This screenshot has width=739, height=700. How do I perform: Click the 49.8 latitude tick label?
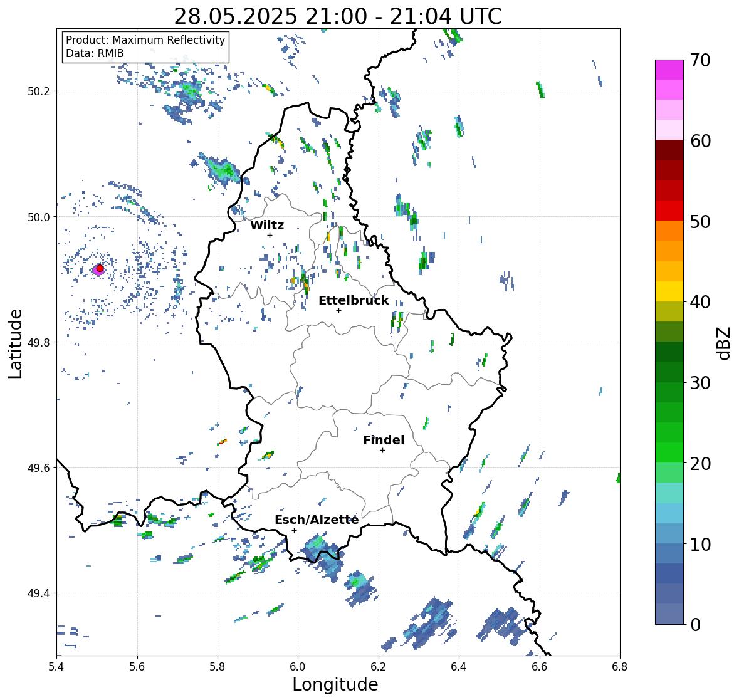click(x=39, y=342)
